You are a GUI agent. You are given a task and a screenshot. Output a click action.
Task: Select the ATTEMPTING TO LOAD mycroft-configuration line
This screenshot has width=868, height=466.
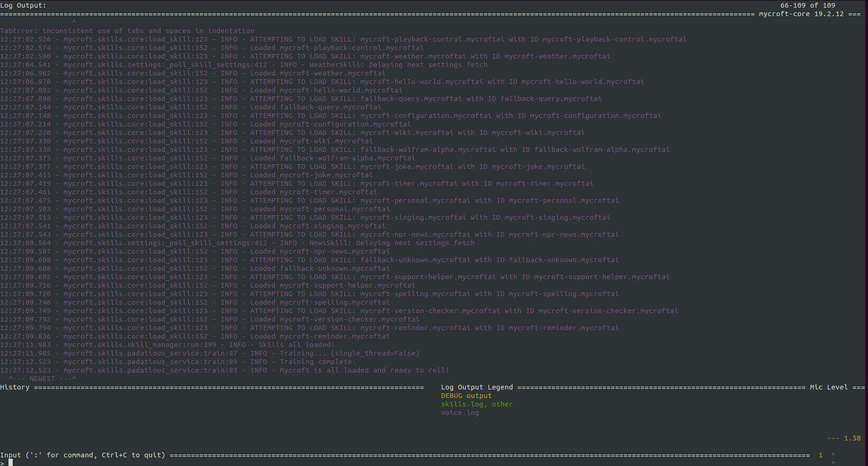click(331, 115)
